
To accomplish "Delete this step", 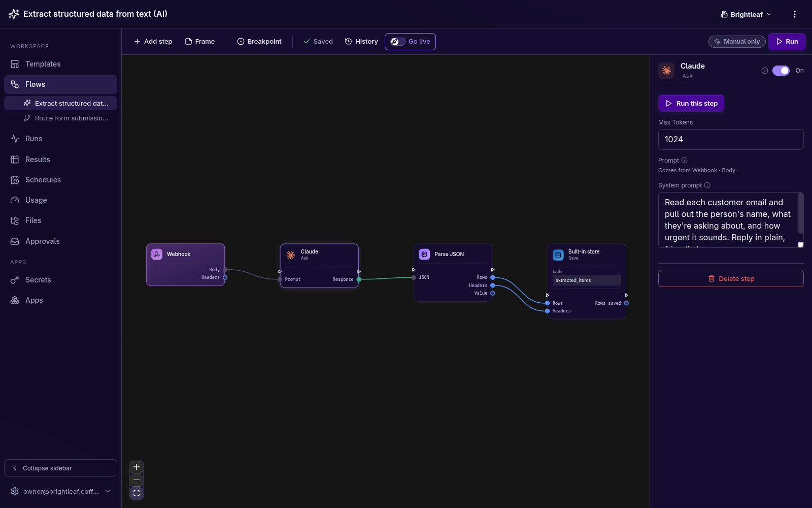I will pyautogui.click(x=731, y=278).
